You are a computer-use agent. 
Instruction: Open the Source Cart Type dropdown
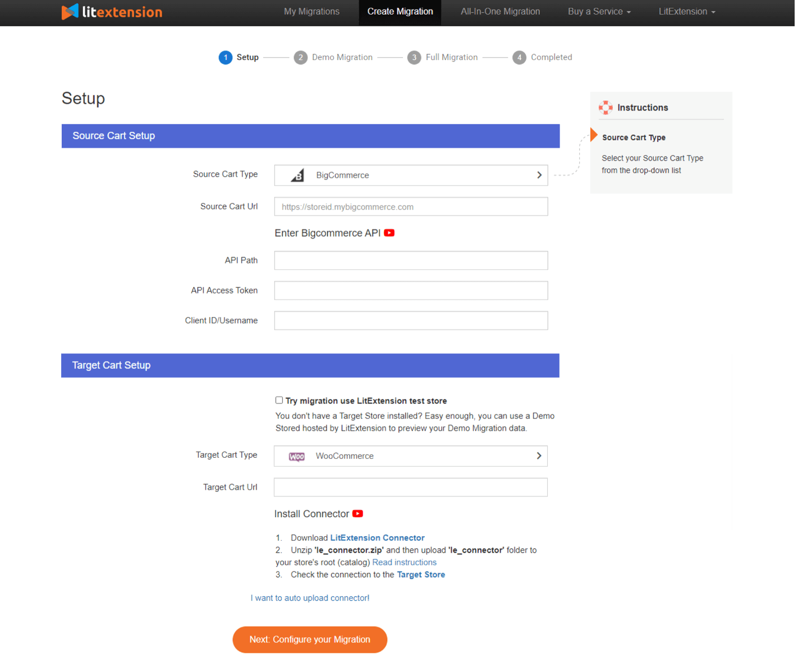pos(411,176)
